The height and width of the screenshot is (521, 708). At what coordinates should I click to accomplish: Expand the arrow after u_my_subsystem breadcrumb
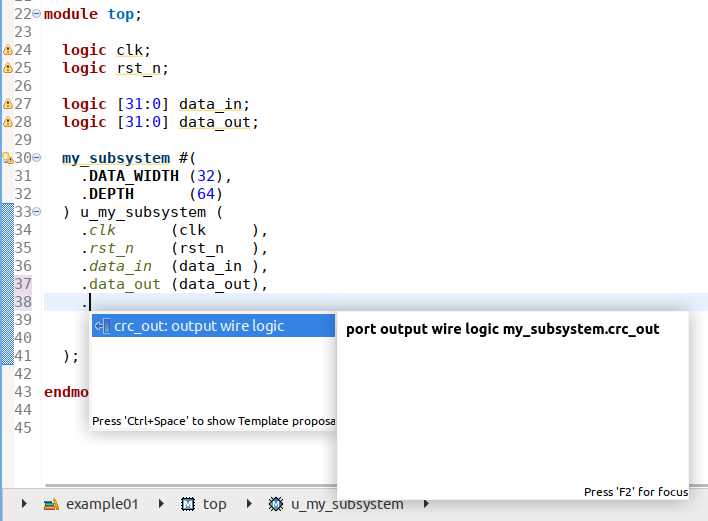[x=426, y=503]
